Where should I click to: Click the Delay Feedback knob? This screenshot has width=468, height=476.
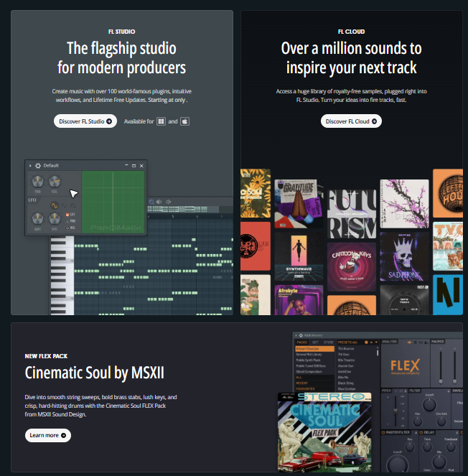pos(451,447)
